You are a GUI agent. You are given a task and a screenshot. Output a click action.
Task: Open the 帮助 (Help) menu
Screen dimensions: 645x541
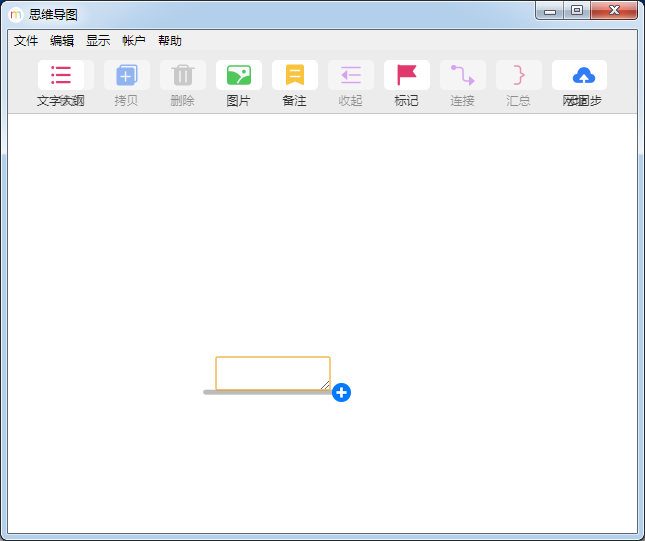pyautogui.click(x=170, y=41)
